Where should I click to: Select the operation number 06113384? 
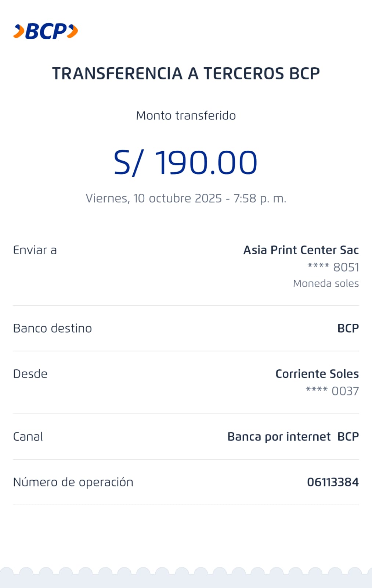pyautogui.click(x=333, y=482)
